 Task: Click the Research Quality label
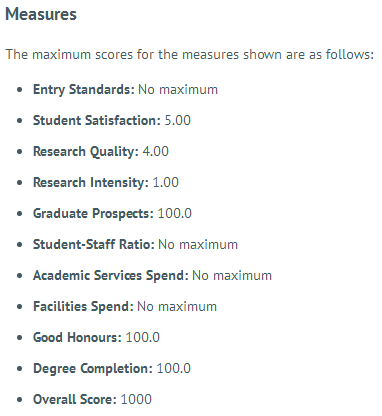86,152
